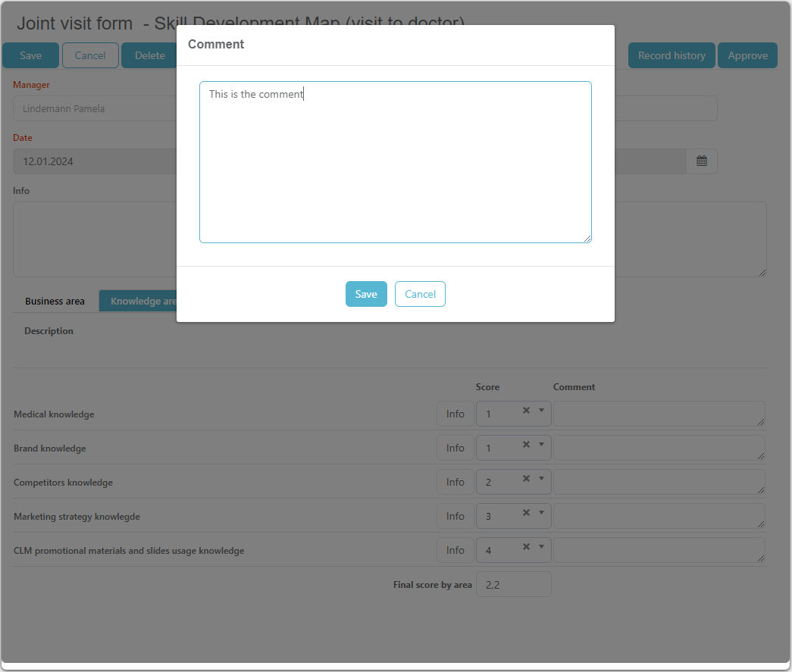Clear the Medical knowledge score with x

(526, 411)
